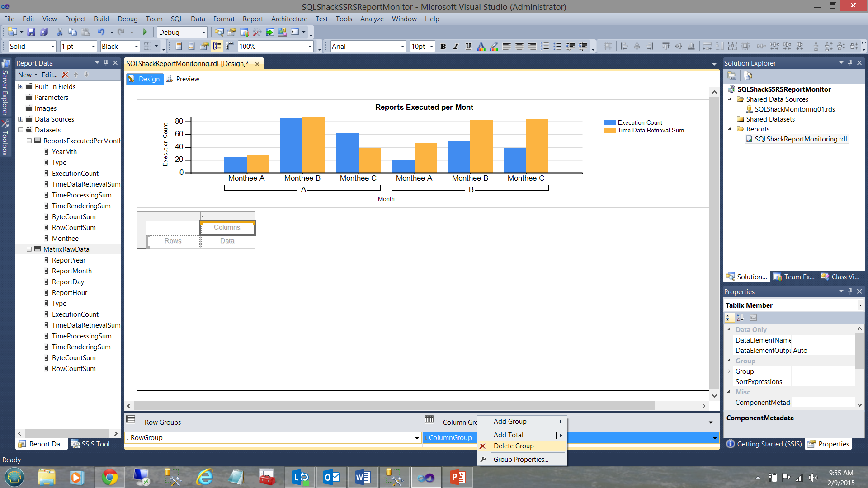Switch to the Preview tab

[187, 79]
